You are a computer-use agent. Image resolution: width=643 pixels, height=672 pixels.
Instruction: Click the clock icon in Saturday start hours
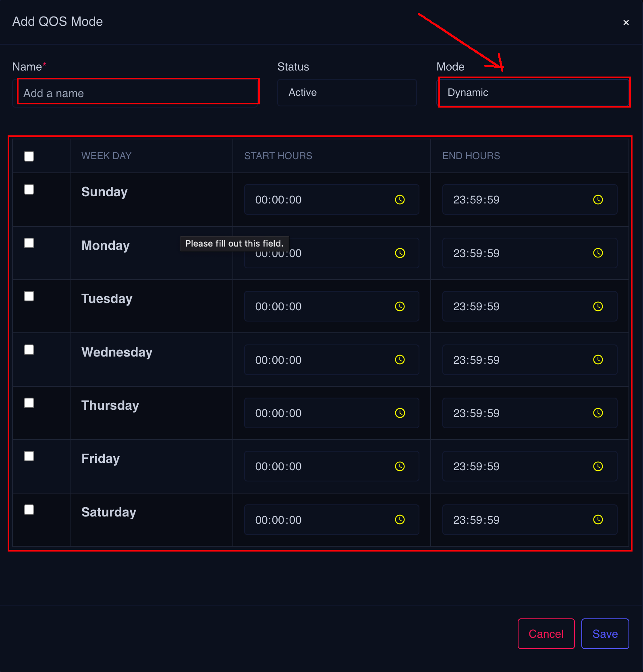400,520
